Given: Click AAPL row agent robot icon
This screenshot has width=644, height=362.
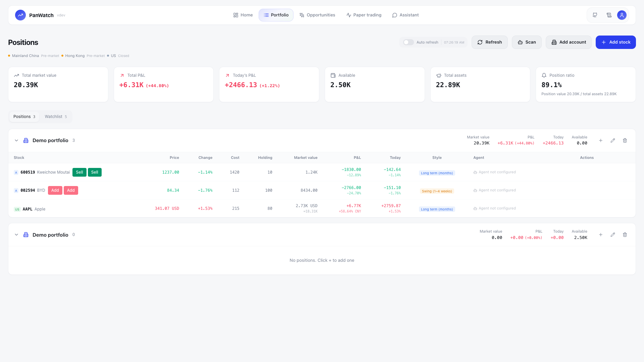Looking at the screenshot, I should pyautogui.click(x=475, y=208).
